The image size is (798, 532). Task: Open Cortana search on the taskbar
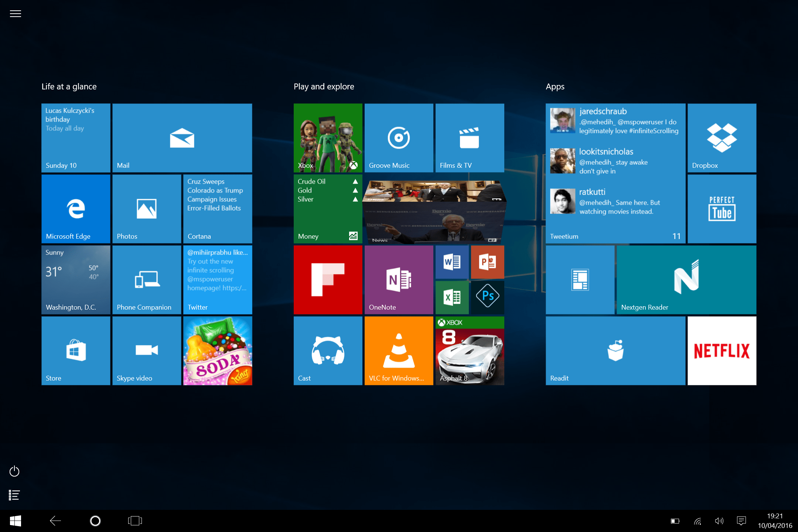point(95,521)
